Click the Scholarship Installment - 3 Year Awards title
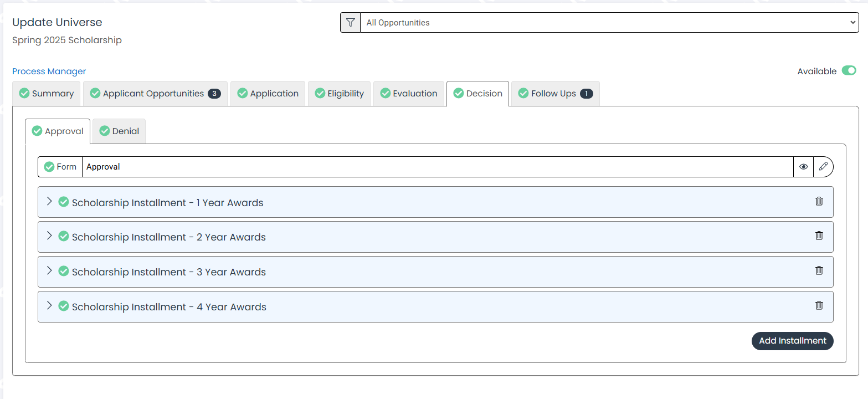 [169, 272]
